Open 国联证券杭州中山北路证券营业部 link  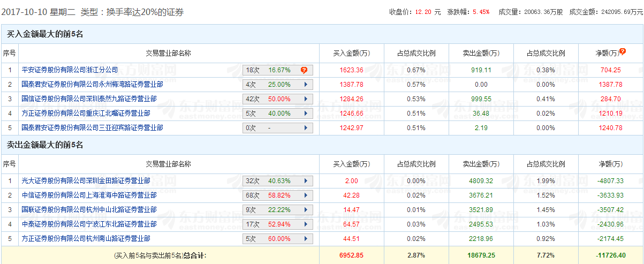[x=89, y=209]
